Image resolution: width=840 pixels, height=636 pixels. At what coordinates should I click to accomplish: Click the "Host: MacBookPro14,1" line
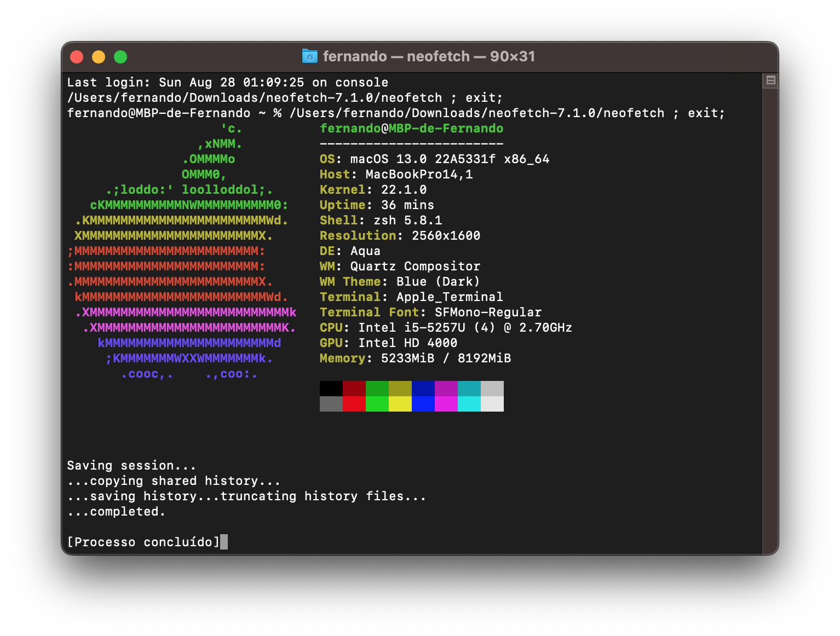396,175
